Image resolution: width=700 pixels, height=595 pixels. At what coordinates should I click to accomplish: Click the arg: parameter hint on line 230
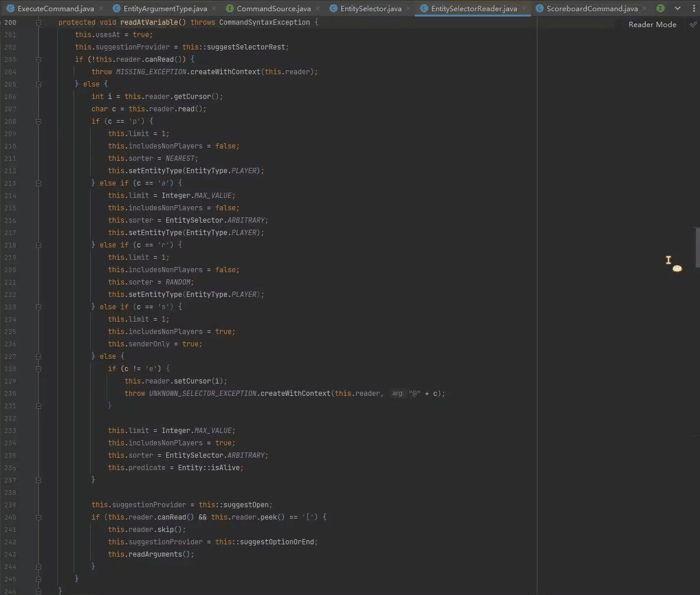(x=398, y=394)
